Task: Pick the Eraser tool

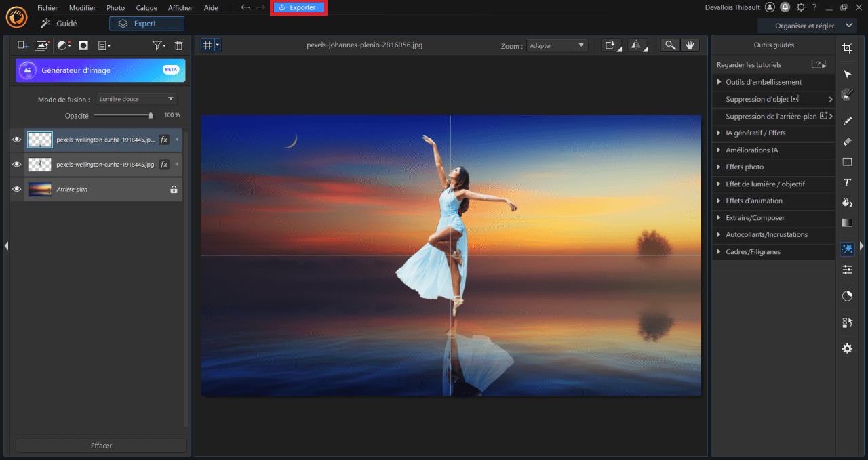Action: tap(847, 142)
